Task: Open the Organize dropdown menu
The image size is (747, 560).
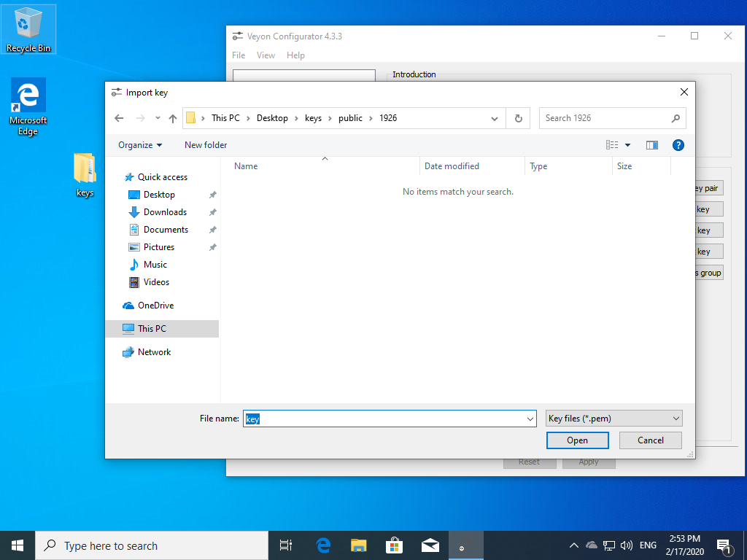Action: (140, 145)
